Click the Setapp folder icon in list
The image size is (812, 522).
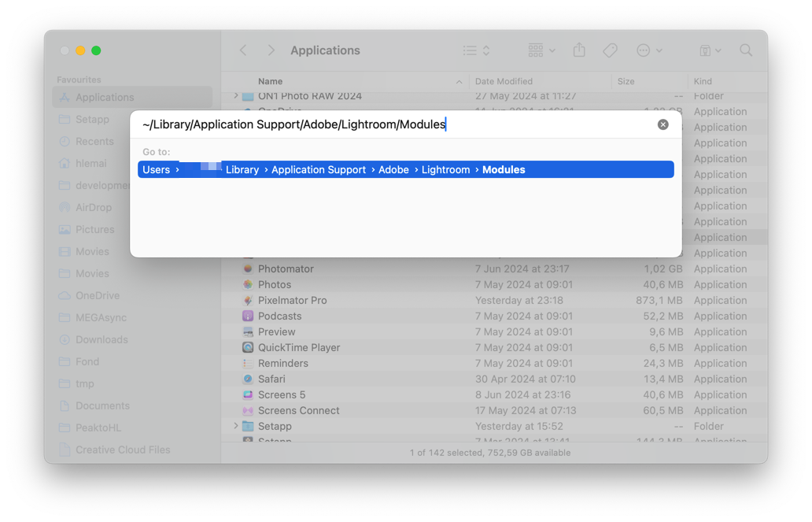(x=248, y=426)
